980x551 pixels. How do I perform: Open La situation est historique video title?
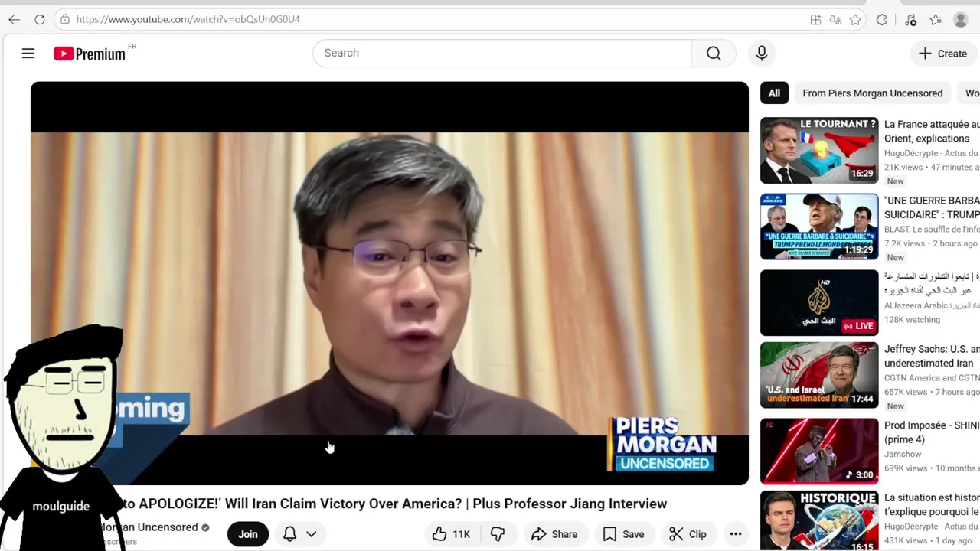(x=932, y=504)
